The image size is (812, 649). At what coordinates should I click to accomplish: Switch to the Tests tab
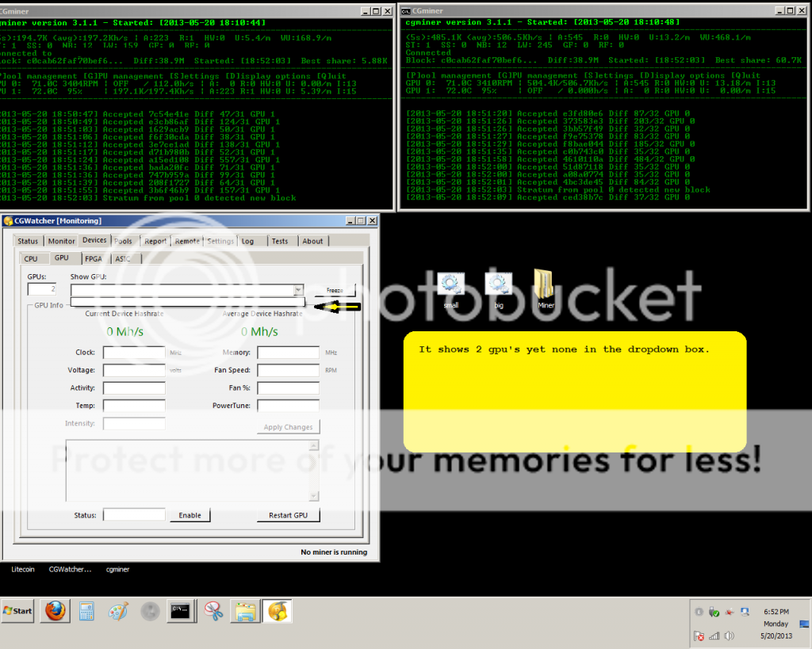point(280,241)
